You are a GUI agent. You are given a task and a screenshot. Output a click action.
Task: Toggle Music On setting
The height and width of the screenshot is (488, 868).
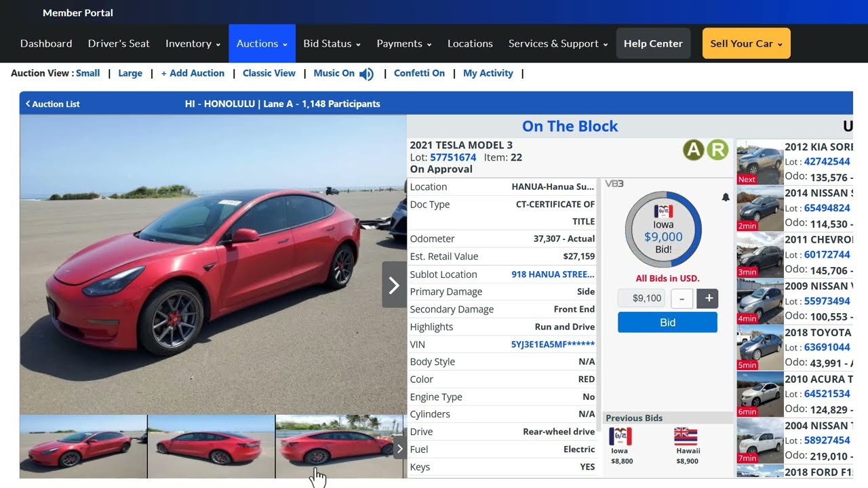tap(334, 73)
